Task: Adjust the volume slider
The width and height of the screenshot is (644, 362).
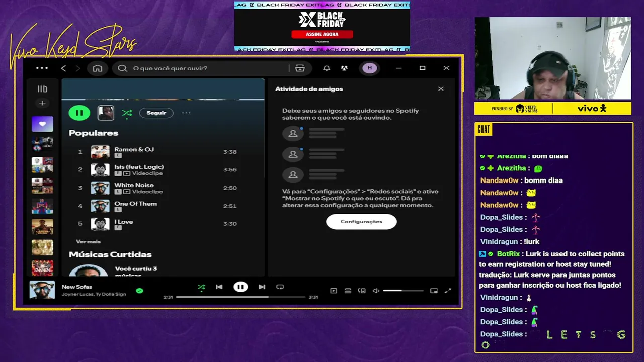Action: [403, 291]
